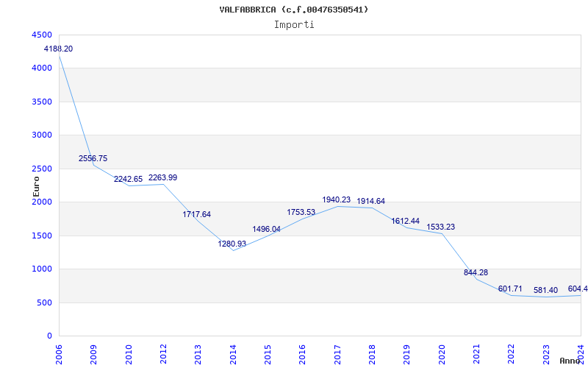Click the Euro y-axis title
The height and width of the screenshot is (368, 588).
tap(36, 187)
